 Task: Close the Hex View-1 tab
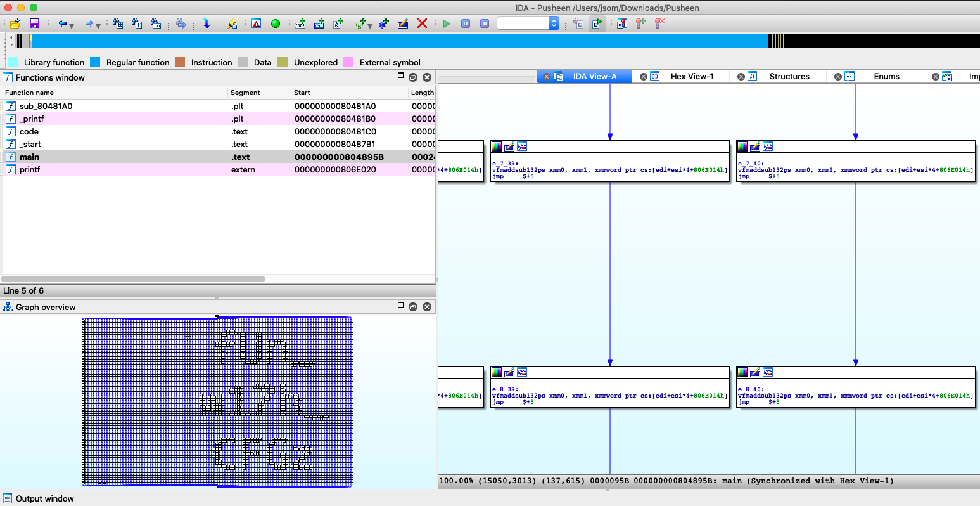pos(643,77)
